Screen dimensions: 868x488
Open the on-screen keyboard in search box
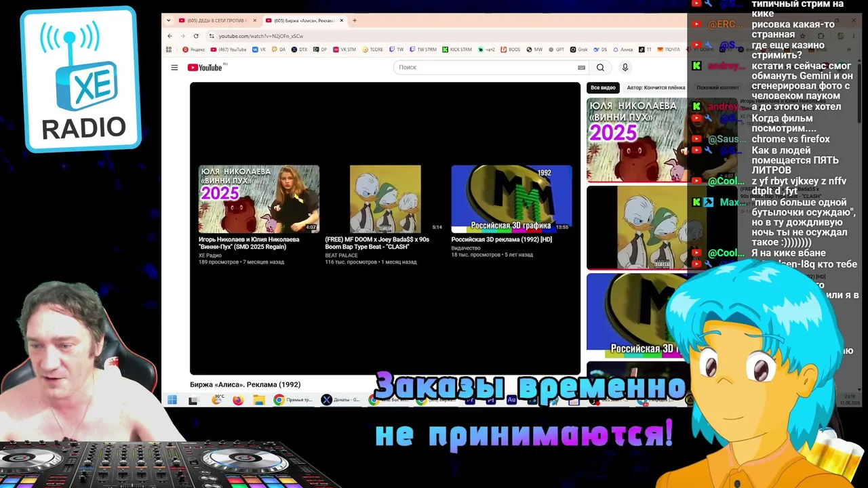click(x=581, y=67)
